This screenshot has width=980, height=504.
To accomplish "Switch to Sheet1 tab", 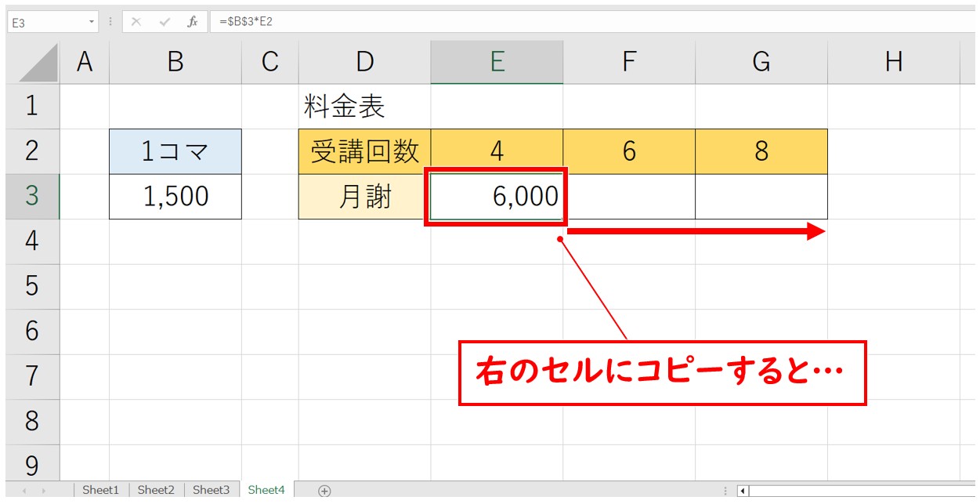I will 100,490.
